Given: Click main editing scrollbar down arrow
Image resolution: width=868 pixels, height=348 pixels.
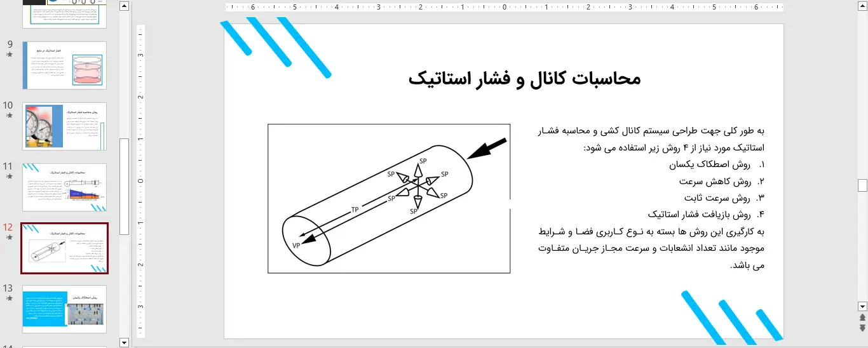Looking at the screenshot, I should tap(862, 305).
